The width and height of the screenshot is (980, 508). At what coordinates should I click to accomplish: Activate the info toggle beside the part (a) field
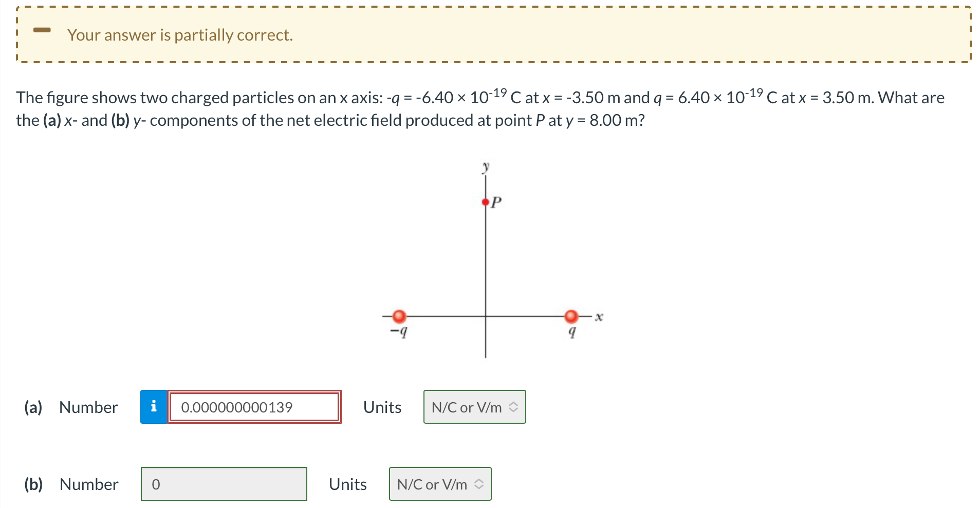pyautogui.click(x=153, y=407)
